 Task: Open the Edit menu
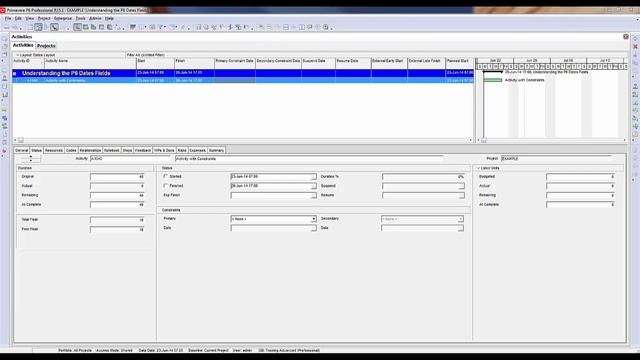[x=18, y=18]
